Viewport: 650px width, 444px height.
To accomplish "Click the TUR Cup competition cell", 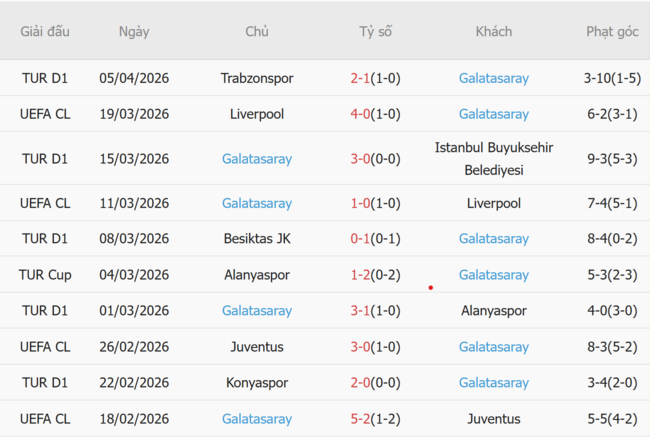I will (x=45, y=275).
